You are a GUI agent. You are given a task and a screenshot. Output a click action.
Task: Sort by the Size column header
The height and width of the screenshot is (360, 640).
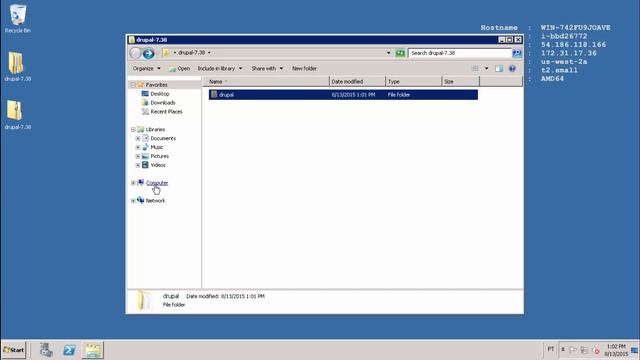tap(460, 82)
